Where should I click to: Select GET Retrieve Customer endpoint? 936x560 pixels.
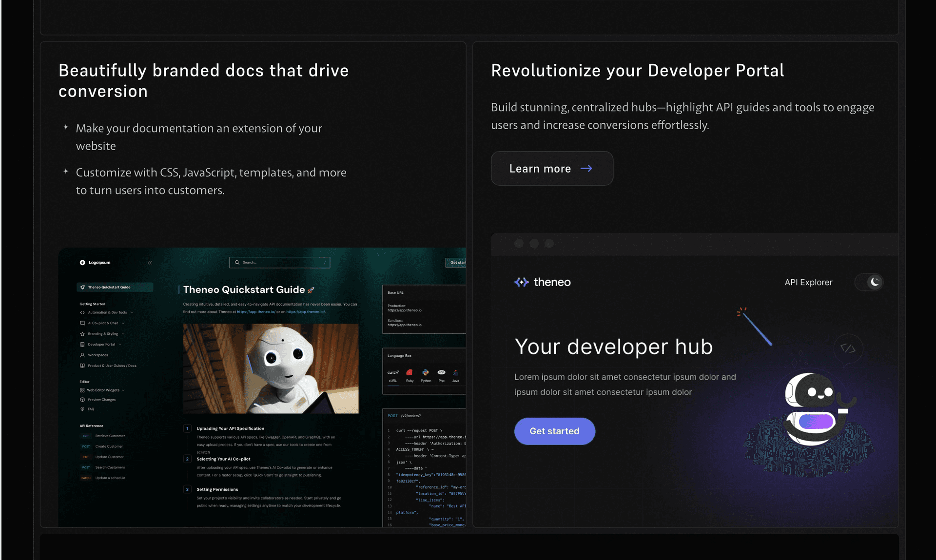(103, 436)
